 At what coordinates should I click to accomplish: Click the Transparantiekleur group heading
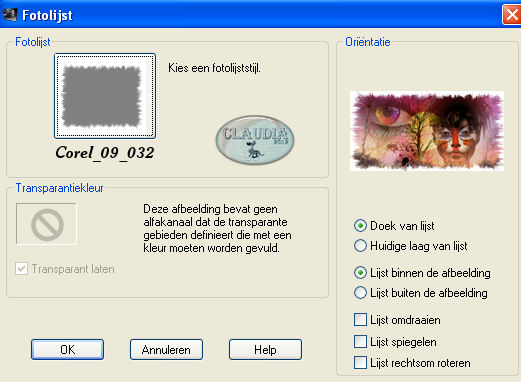(59, 188)
